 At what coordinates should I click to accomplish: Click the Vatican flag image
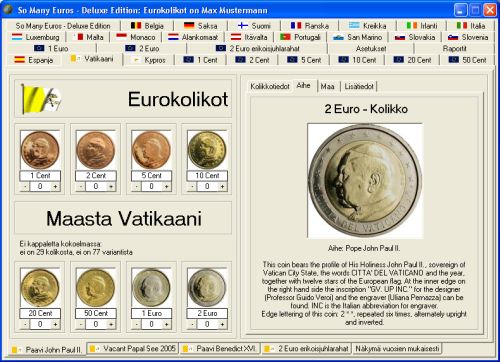pyautogui.click(x=41, y=99)
